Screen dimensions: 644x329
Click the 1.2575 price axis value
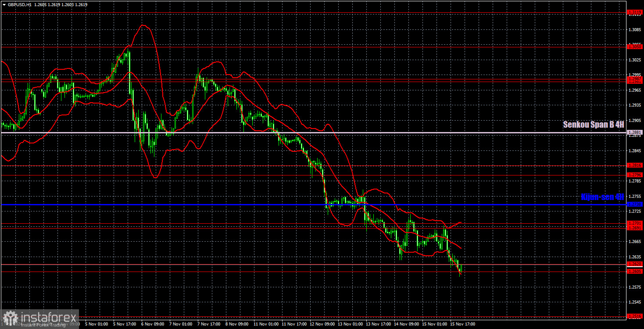point(635,287)
